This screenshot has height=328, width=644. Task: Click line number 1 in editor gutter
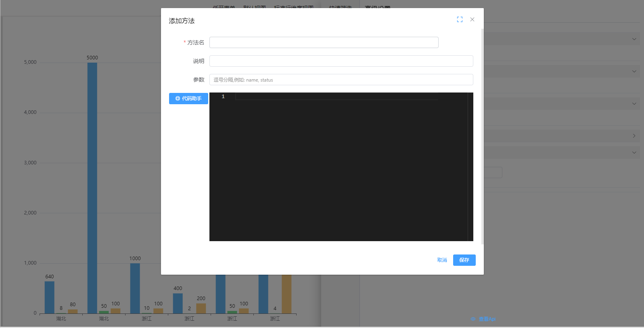click(x=223, y=97)
